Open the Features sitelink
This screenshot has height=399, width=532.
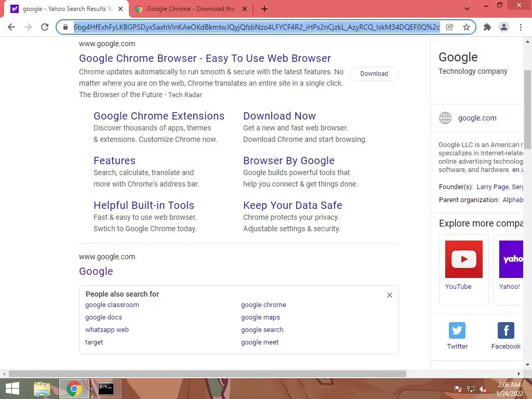[114, 161]
